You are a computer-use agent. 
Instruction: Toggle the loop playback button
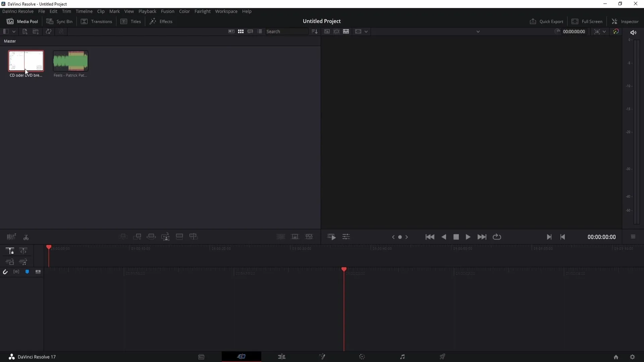(x=497, y=237)
